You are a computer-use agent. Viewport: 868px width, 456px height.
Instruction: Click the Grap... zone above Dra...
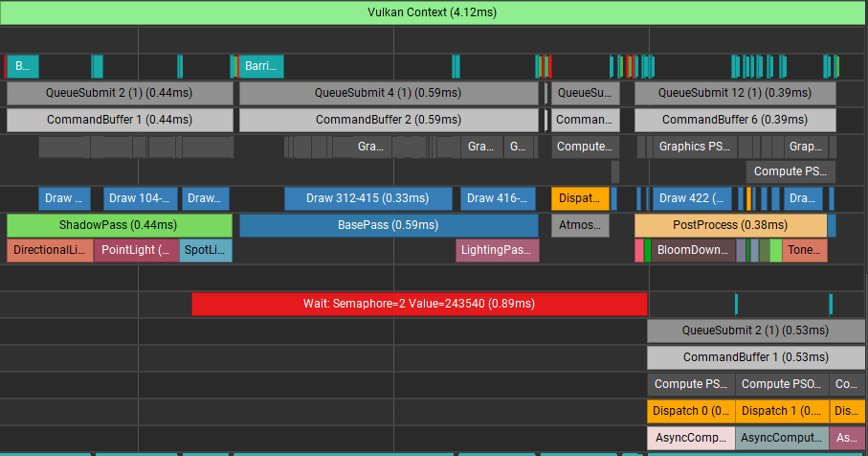pyautogui.click(x=807, y=147)
